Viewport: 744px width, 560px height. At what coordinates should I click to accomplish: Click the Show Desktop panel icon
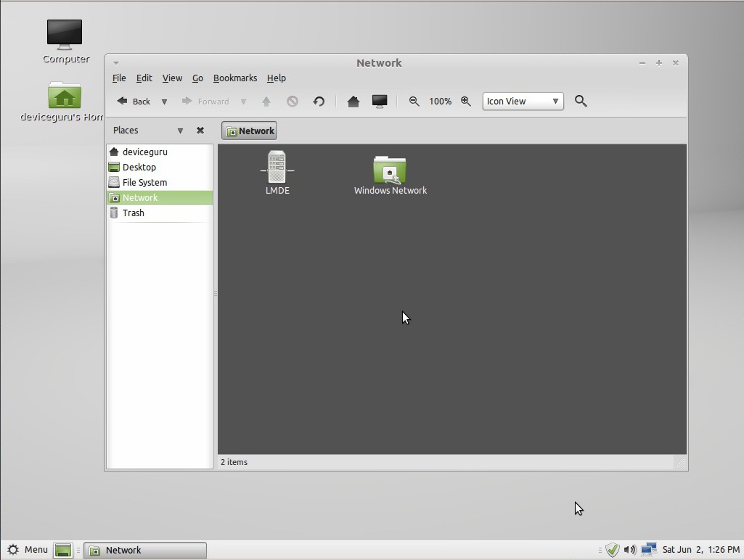click(x=62, y=550)
